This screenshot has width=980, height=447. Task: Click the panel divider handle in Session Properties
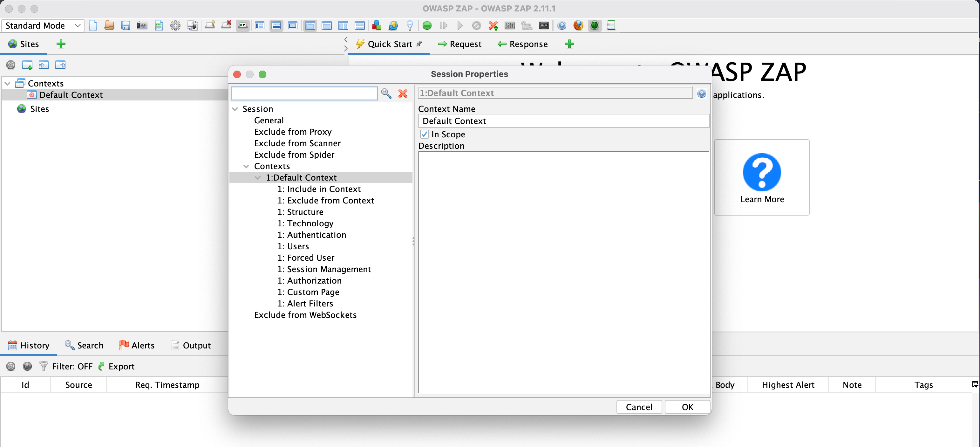(x=413, y=241)
